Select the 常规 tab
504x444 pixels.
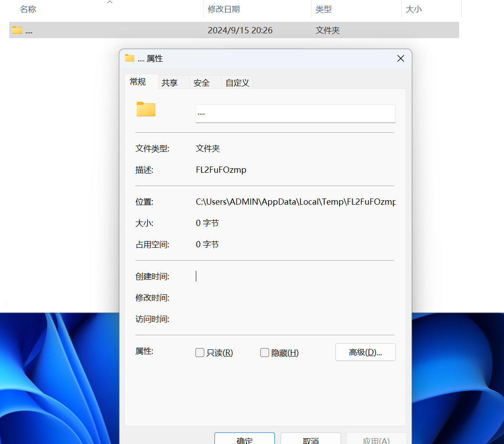138,82
